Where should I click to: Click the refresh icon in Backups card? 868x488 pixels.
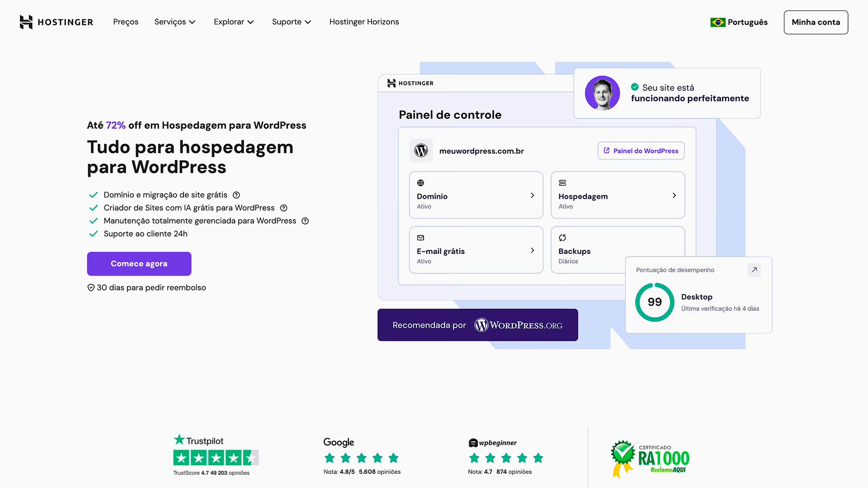click(x=562, y=238)
